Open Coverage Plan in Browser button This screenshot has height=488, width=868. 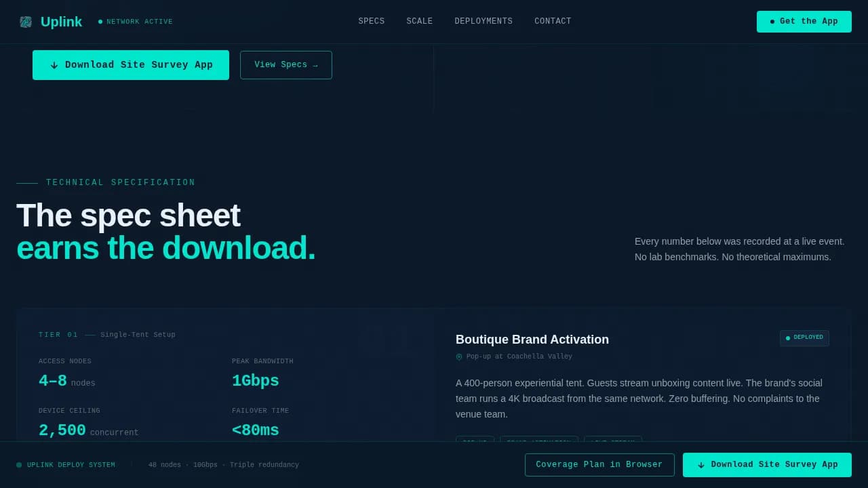pyautogui.click(x=599, y=465)
